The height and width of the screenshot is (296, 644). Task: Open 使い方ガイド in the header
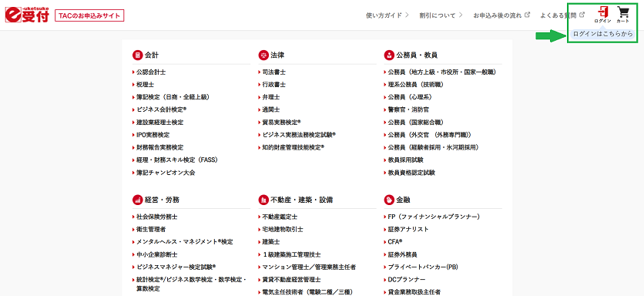pyautogui.click(x=387, y=15)
